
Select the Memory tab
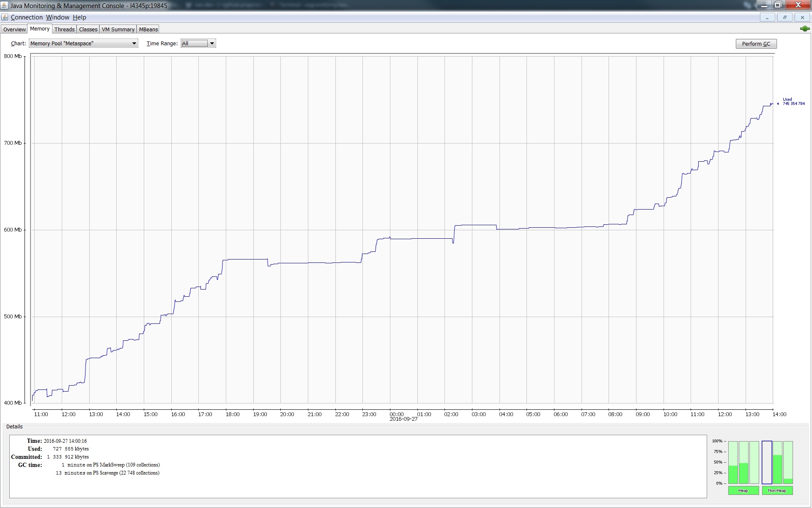coord(40,29)
